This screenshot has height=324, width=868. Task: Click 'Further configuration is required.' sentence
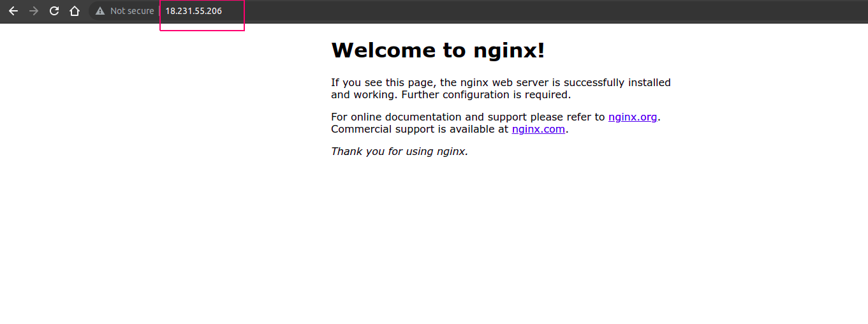pos(486,94)
